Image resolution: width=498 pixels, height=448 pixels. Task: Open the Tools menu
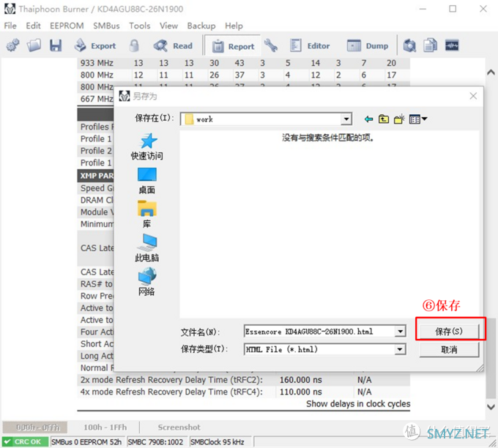tap(139, 26)
